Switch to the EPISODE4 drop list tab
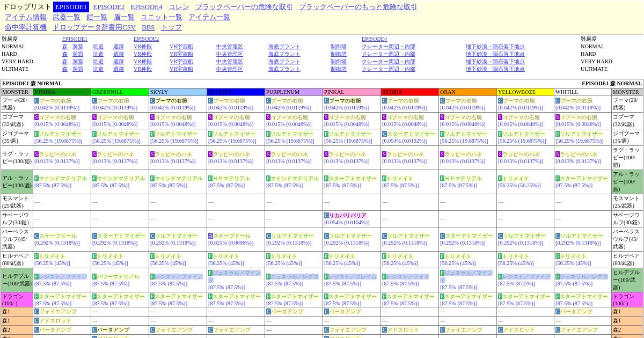 [147, 7]
